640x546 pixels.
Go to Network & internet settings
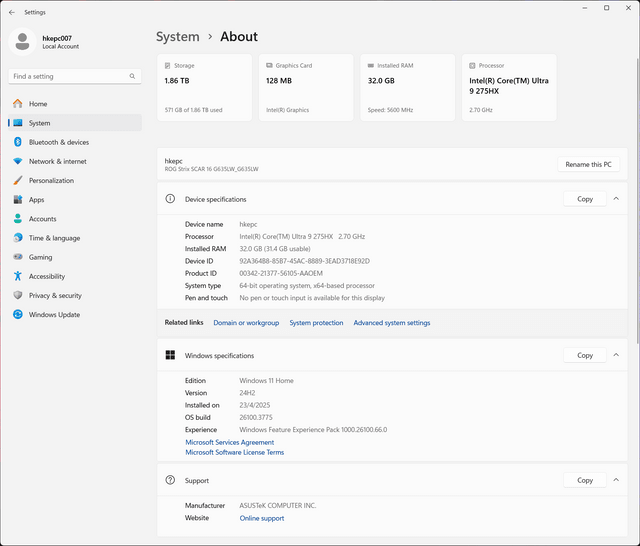[x=75, y=161]
